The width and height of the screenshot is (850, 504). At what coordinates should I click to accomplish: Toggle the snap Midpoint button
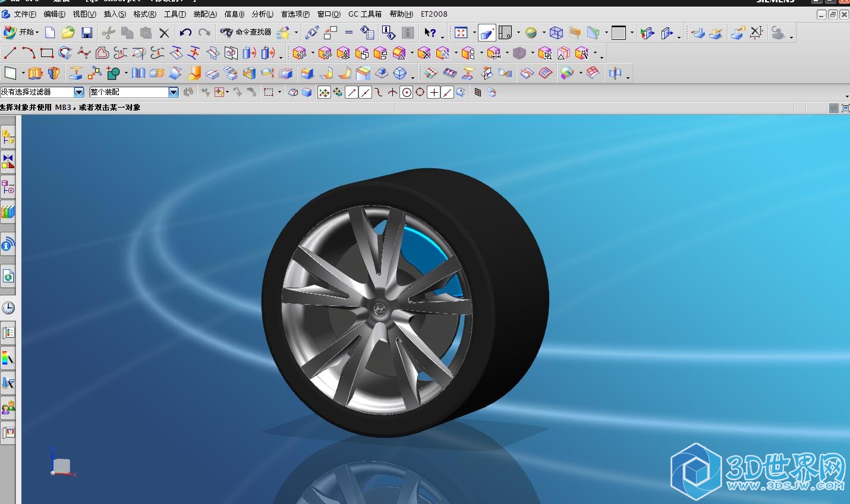click(365, 92)
